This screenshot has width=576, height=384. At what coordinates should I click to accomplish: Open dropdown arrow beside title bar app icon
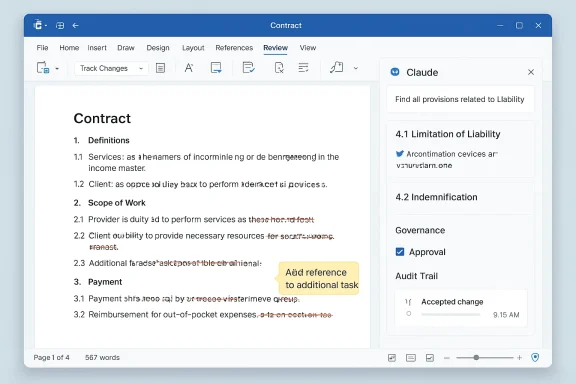click(46, 26)
